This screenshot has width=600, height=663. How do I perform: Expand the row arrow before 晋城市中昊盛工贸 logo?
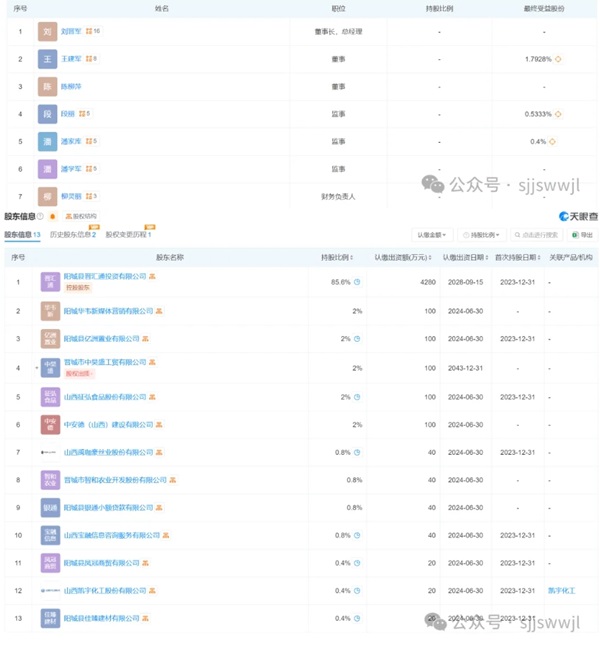37,368
